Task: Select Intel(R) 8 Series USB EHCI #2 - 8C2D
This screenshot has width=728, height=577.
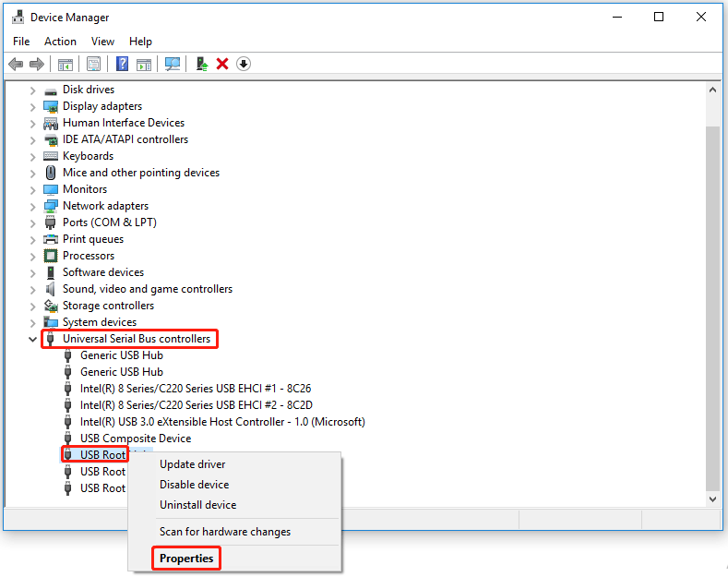Action: [196, 405]
